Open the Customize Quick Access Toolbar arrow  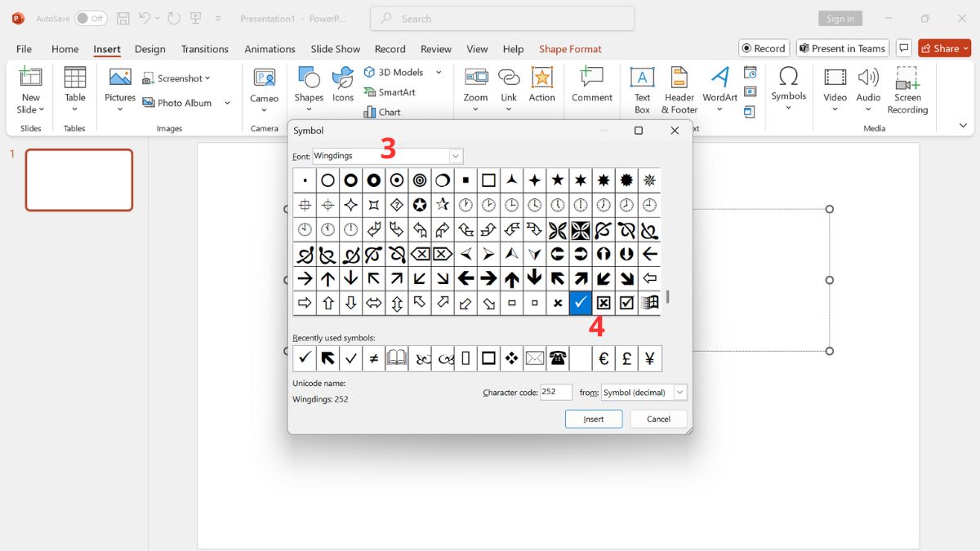tap(218, 18)
